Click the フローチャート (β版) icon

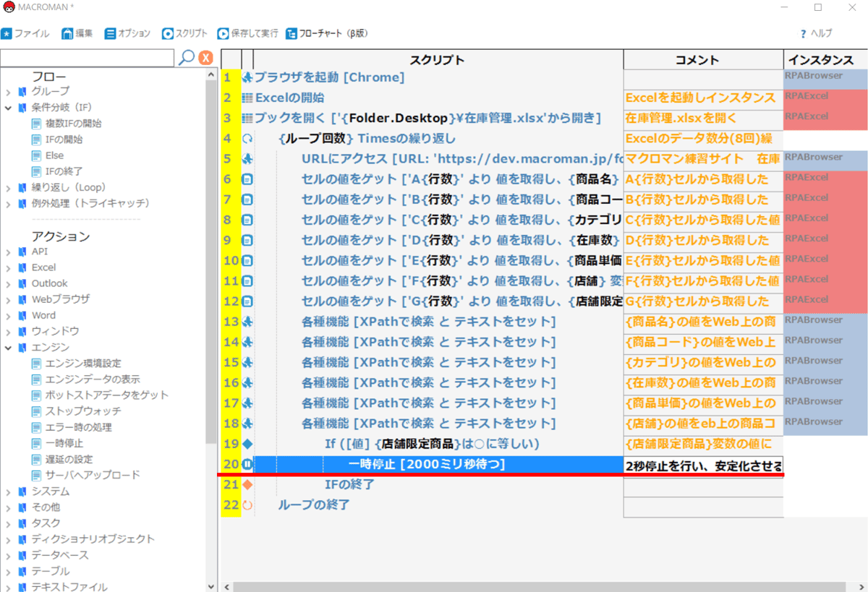[292, 33]
